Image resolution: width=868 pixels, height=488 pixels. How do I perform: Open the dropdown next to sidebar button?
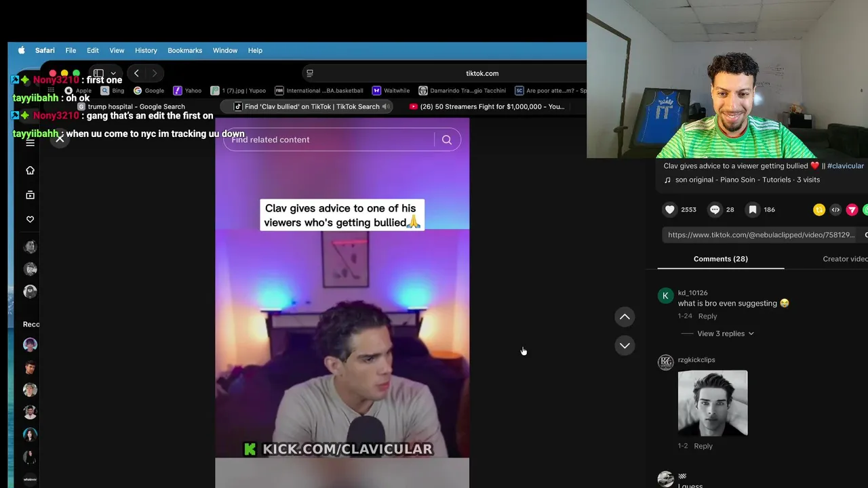click(113, 73)
